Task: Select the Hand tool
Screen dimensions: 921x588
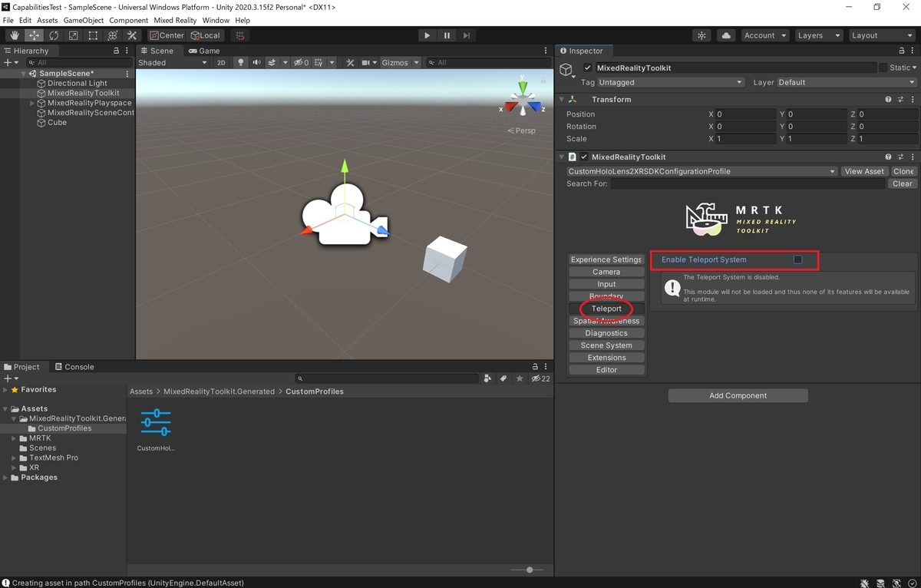Action: 15,35
